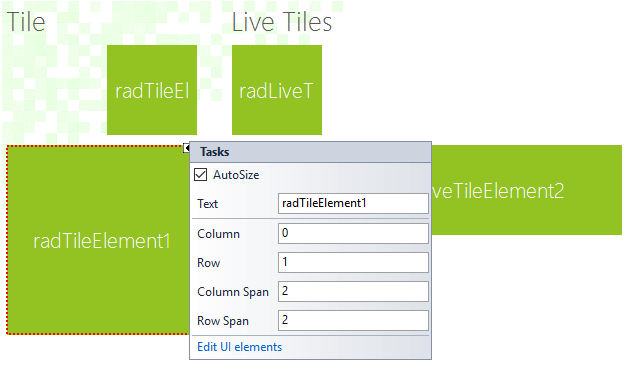Viewport: 625px width, 370px height.
Task: Uncheck the AutoSize checkbox
Action: tap(200, 175)
